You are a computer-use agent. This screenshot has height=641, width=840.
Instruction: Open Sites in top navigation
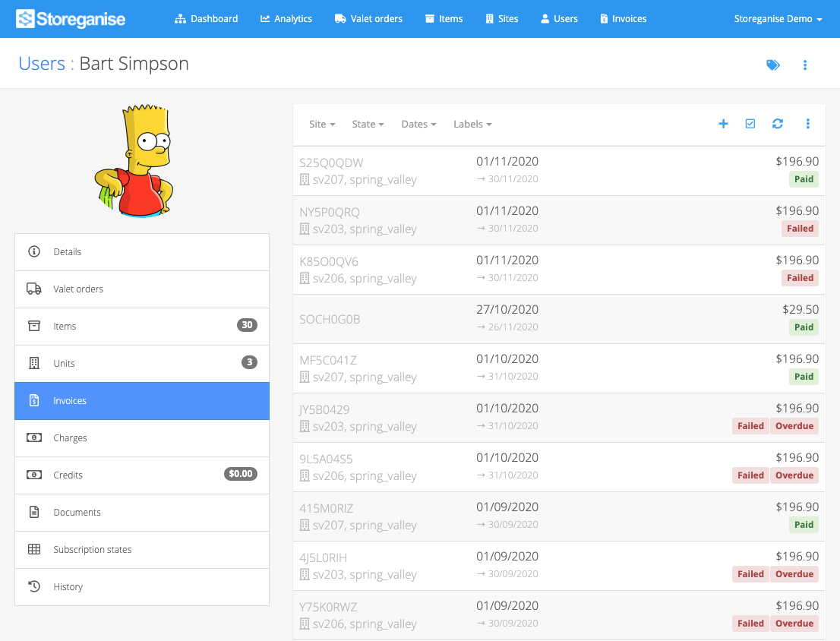[502, 19]
